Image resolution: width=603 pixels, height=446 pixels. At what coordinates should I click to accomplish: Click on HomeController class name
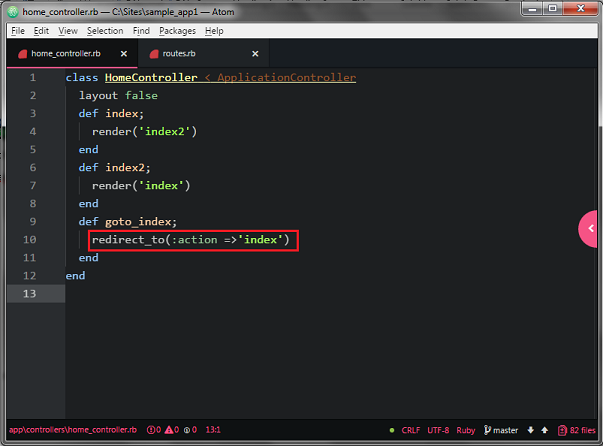(151, 78)
